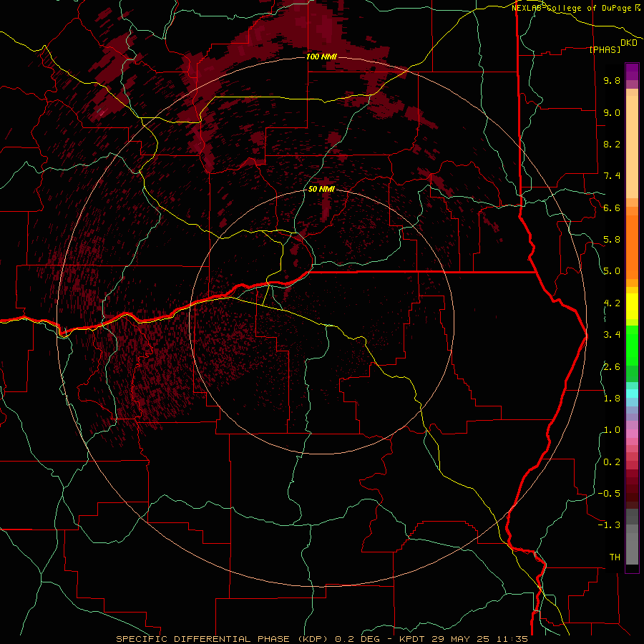The height and width of the screenshot is (644, 644).
Task: Click the [PHAS] units label
Action: (605, 49)
